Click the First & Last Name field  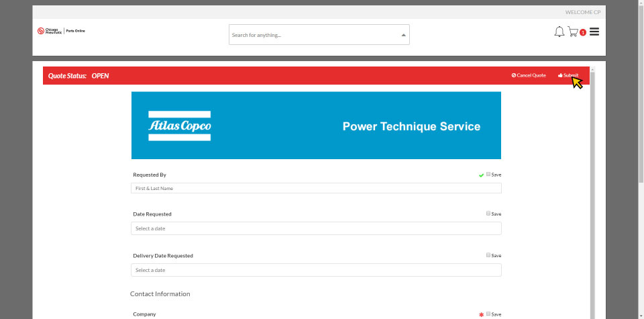point(316,188)
